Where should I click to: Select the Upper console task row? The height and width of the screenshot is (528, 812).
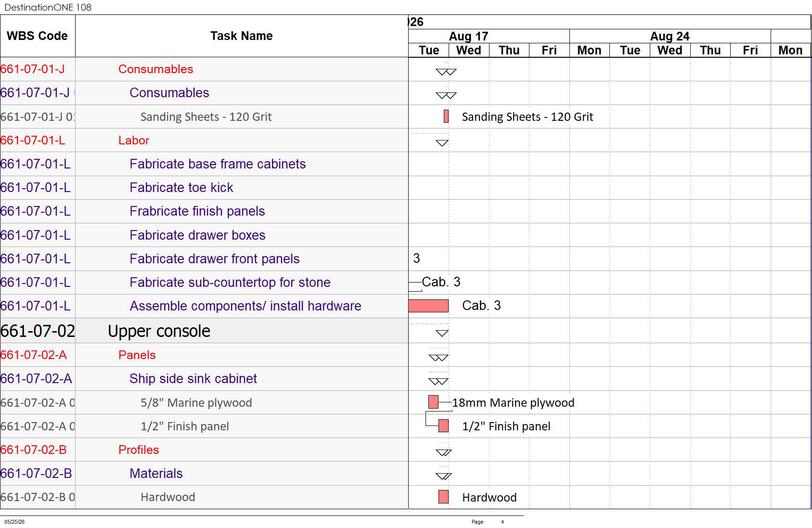[204, 331]
